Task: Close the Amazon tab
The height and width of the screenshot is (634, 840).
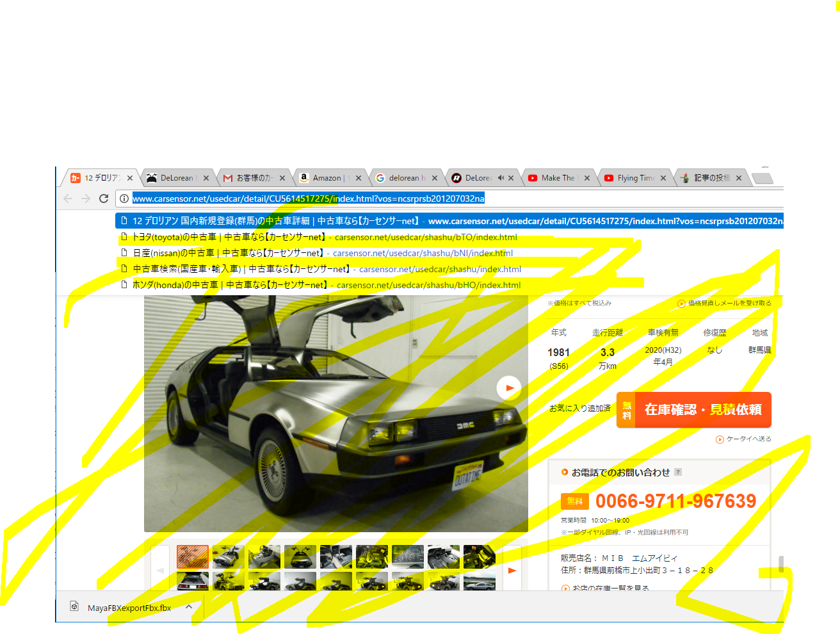Action: pyautogui.click(x=359, y=178)
